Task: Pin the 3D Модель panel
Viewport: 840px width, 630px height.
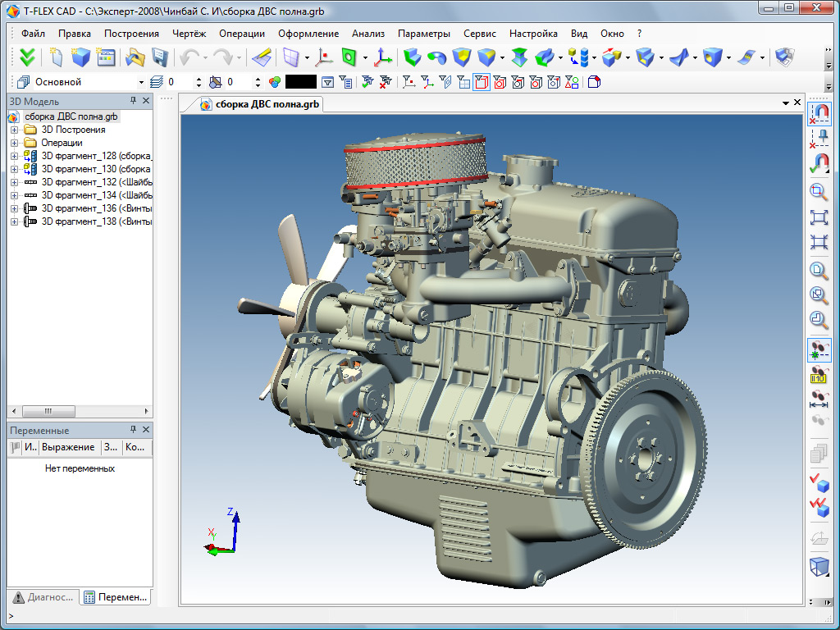Action: [133, 101]
